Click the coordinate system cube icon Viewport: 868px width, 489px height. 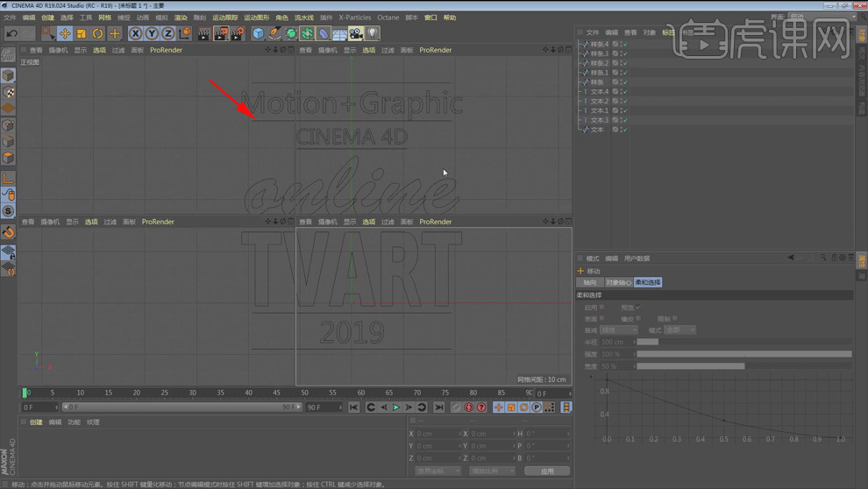pyautogui.click(x=185, y=34)
